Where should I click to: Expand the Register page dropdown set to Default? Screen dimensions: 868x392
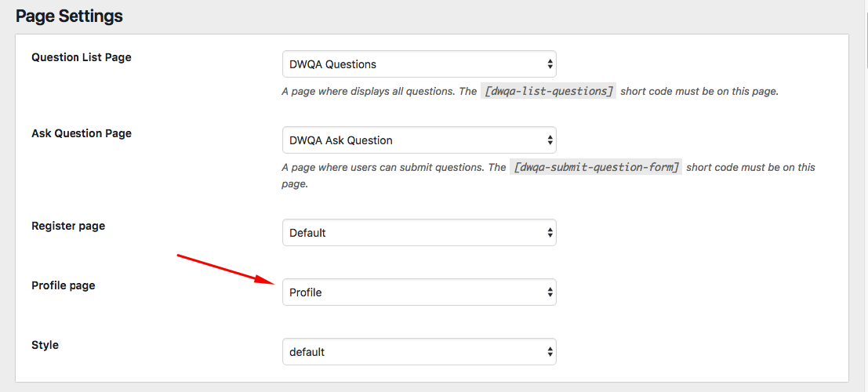point(419,233)
